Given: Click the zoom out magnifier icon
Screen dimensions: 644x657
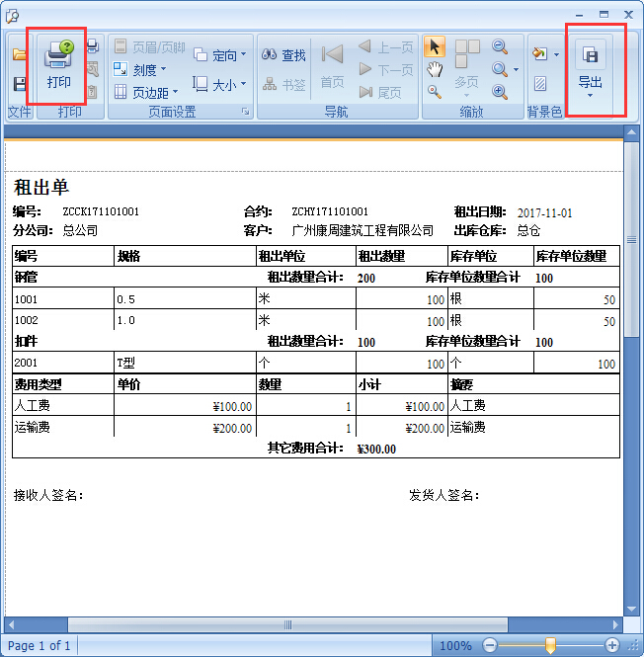Looking at the screenshot, I should point(500,46).
